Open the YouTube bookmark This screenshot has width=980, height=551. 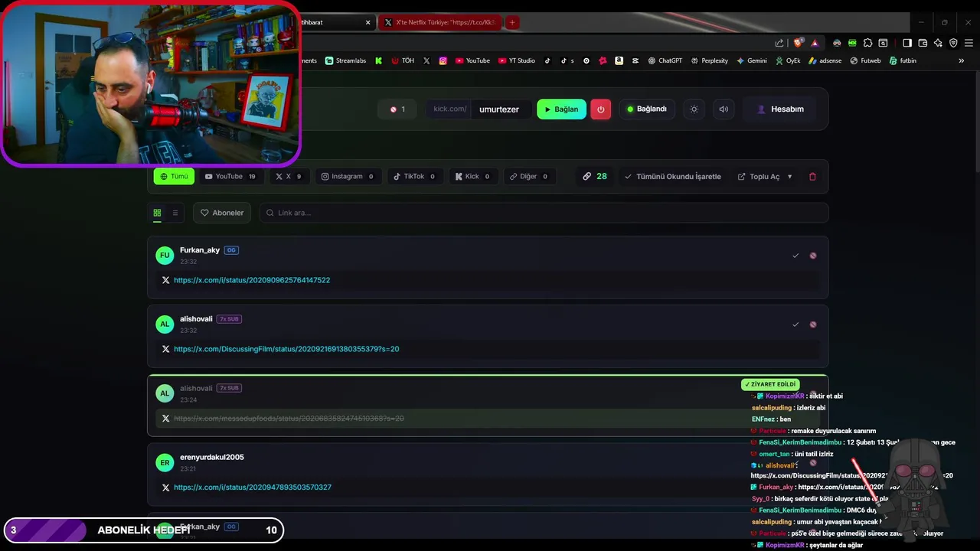[x=472, y=60]
